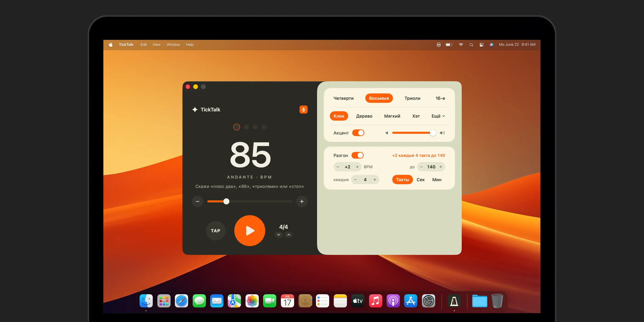Viewport: 644px width, 322px height.
Task: Click the first accented beat indicator
Action: tap(236, 127)
